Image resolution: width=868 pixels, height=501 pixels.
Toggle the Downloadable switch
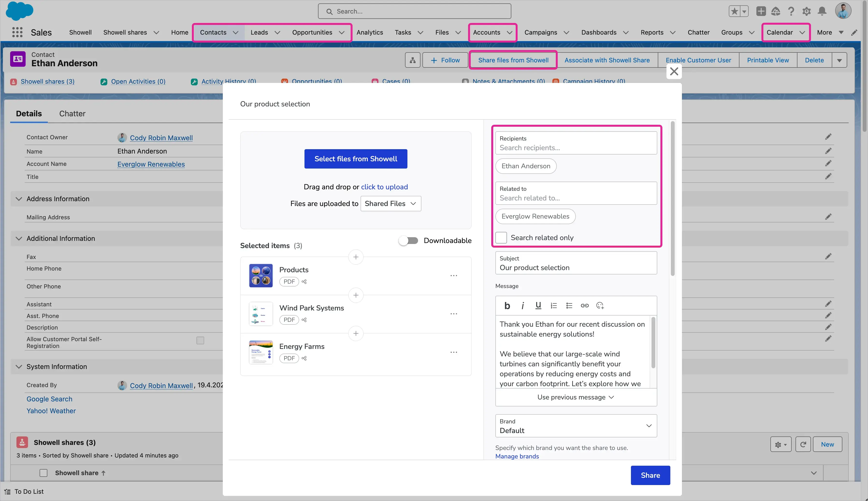click(409, 241)
